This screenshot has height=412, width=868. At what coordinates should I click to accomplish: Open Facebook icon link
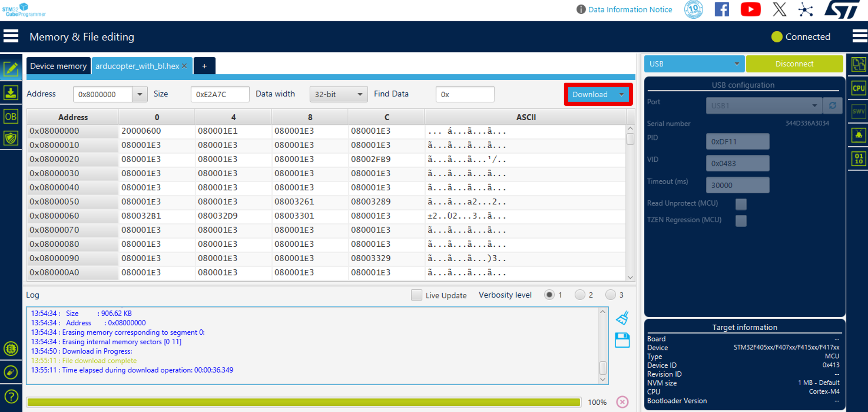pos(722,9)
